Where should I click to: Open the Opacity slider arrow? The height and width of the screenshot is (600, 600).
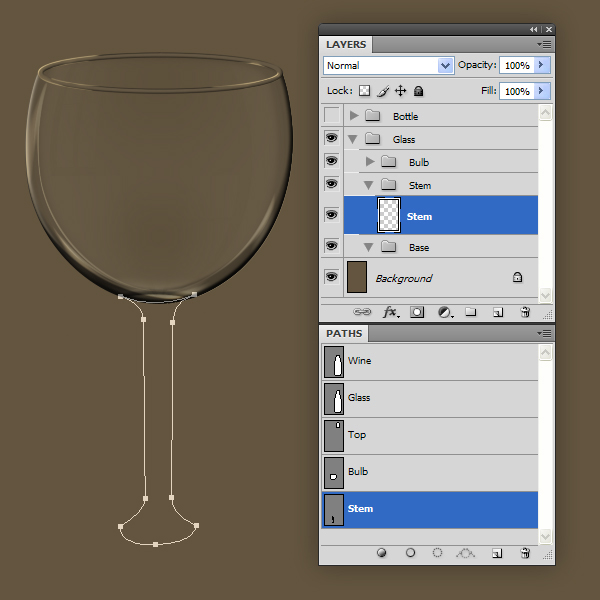542,65
